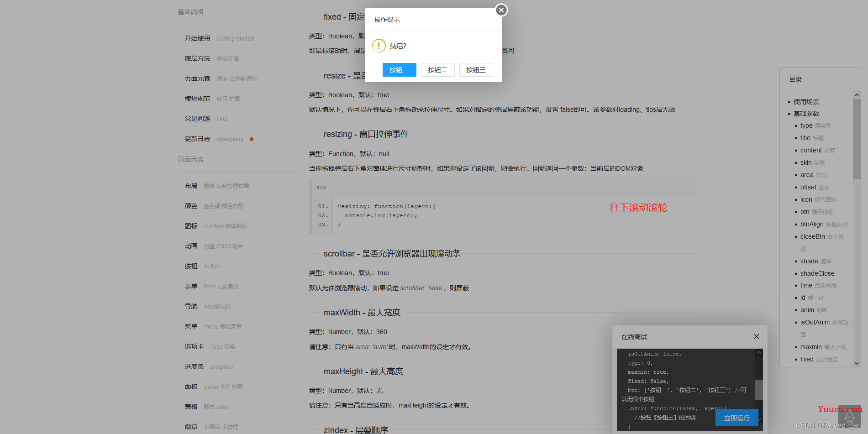The image size is (868, 434).
Task: Click the maxHeight - 最大高度 heading
Action: (363, 371)
